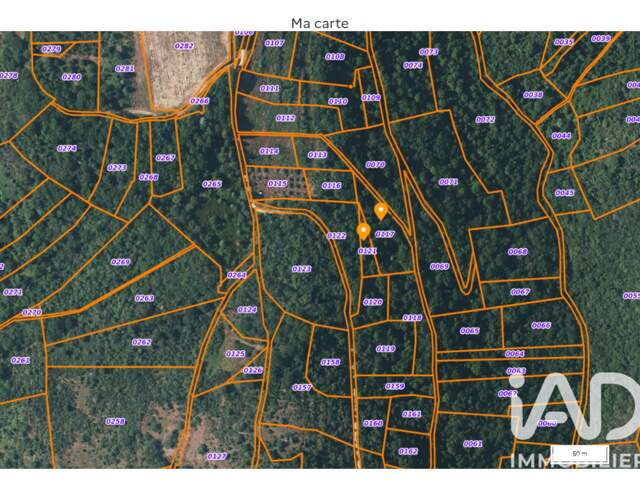Click parcel number 0262

tap(142, 342)
